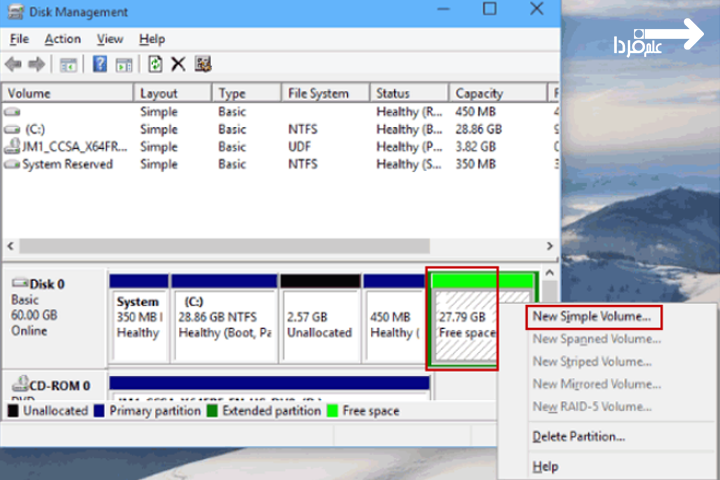Click the Forward arrow toolbar icon
The width and height of the screenshot is (720, 480).
pyautogui.click(x=37, y=64)
